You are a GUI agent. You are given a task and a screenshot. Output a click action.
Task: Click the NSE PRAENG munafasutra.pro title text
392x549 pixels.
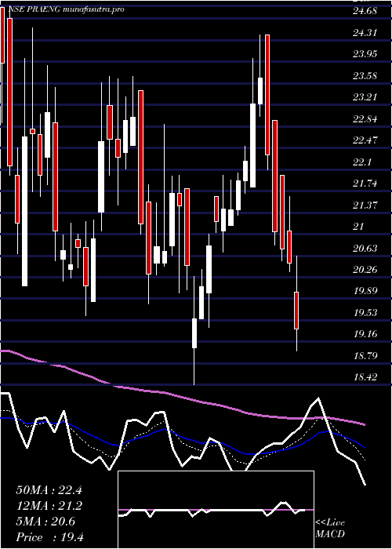(67, 9)
